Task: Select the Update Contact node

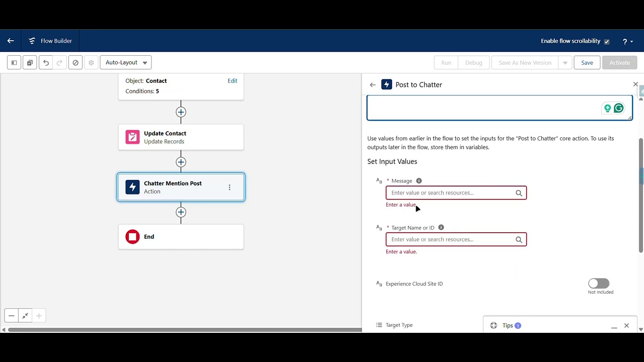Action: (181, 137)
